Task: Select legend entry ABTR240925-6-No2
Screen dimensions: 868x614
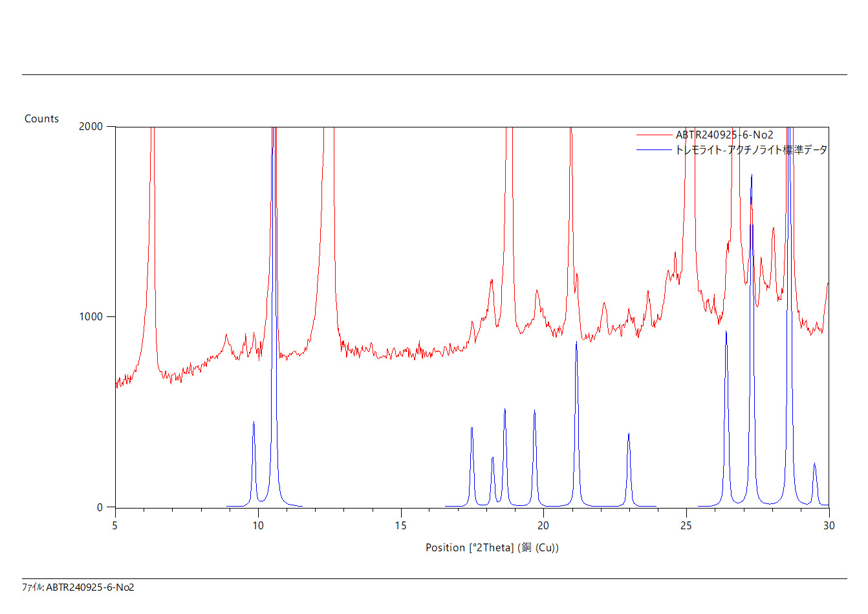Action: 724,135
